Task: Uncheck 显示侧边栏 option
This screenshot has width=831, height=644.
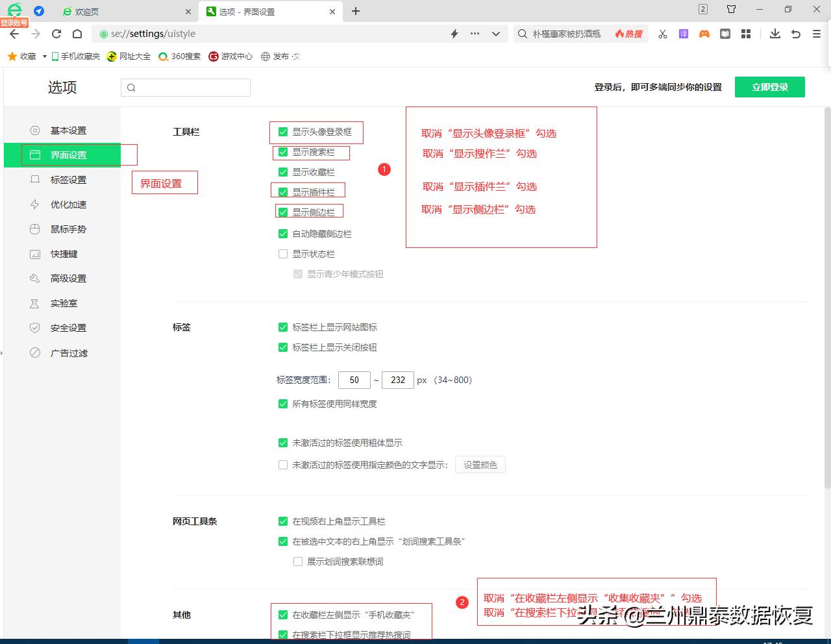Action: (282, 211)
